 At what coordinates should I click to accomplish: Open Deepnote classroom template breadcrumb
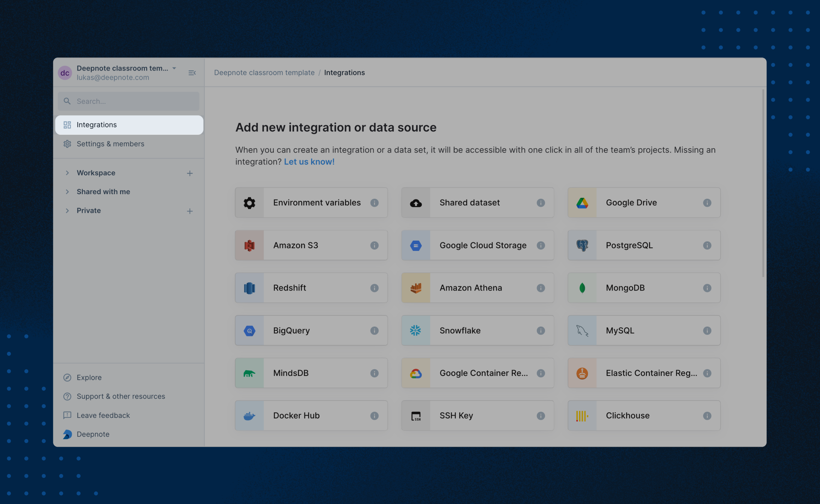(x=264, y=72)
